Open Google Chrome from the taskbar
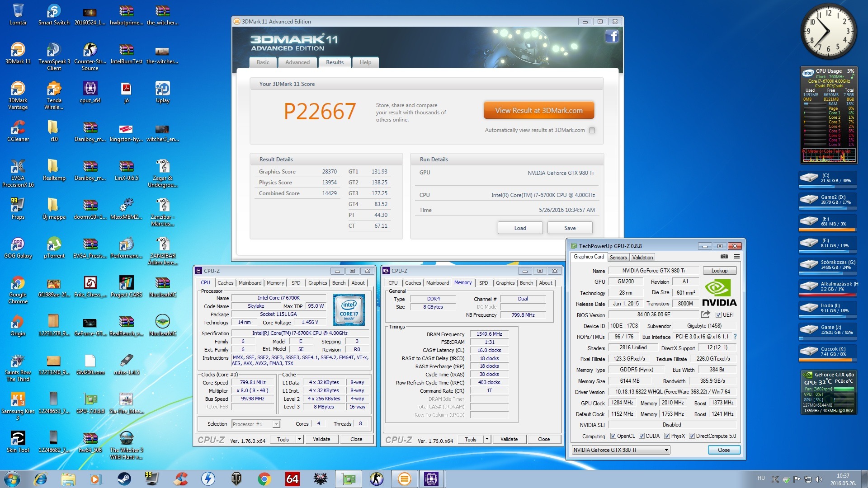The image size is (868, 488). (x=264, y=479)
